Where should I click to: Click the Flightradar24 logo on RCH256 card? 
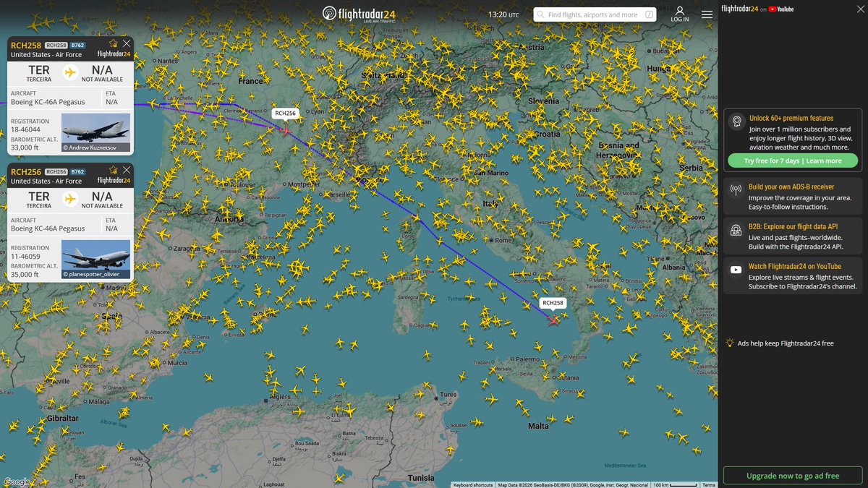tap(114, 181)
